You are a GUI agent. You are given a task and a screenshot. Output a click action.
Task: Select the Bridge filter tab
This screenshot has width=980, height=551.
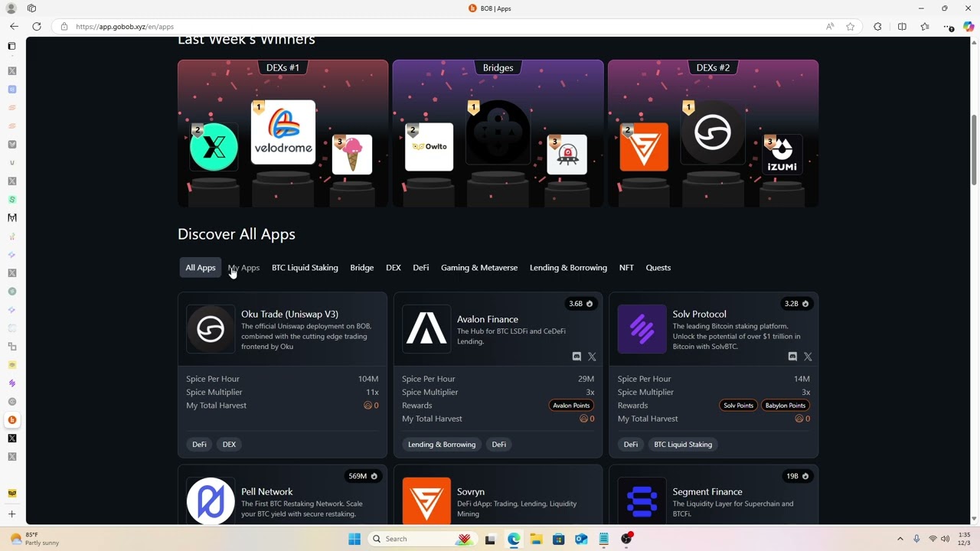click(362, 268)
